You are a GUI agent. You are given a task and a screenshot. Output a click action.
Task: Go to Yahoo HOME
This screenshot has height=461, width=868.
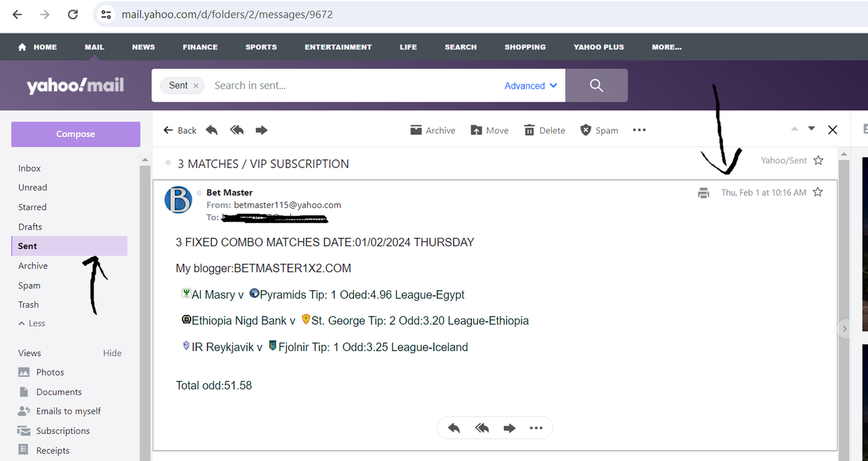[38, 47]
